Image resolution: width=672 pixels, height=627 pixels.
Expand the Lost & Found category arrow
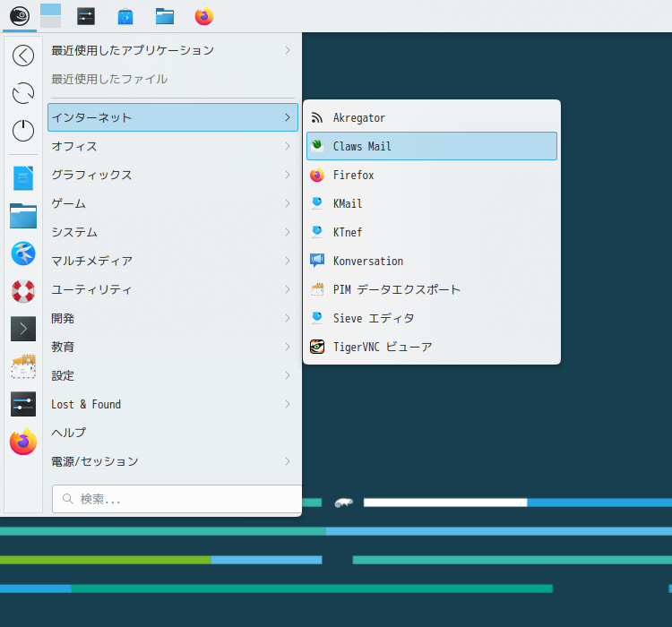pyautogui.click(x=288, y=404)
